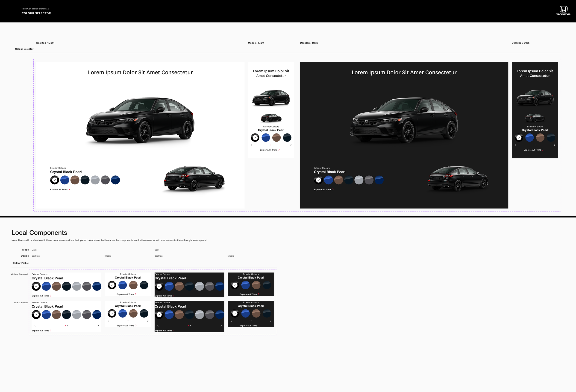
Task: Click next carousel arrow in the narrow dark mobile frame
Action: pos(555,145)
